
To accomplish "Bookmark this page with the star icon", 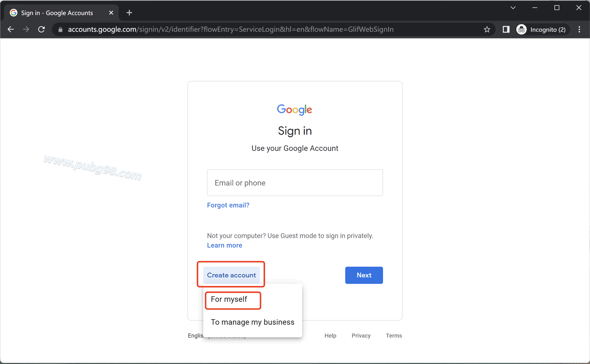I will click(487, 29).
